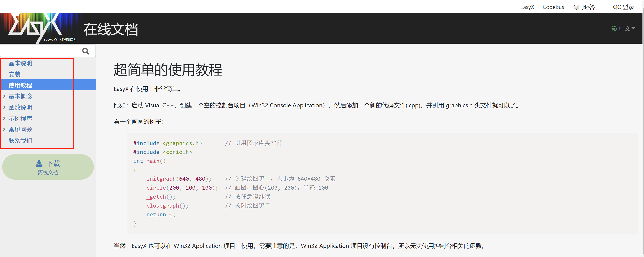
Task: Click the 在线文档 header title
Action: click(111, 29)
